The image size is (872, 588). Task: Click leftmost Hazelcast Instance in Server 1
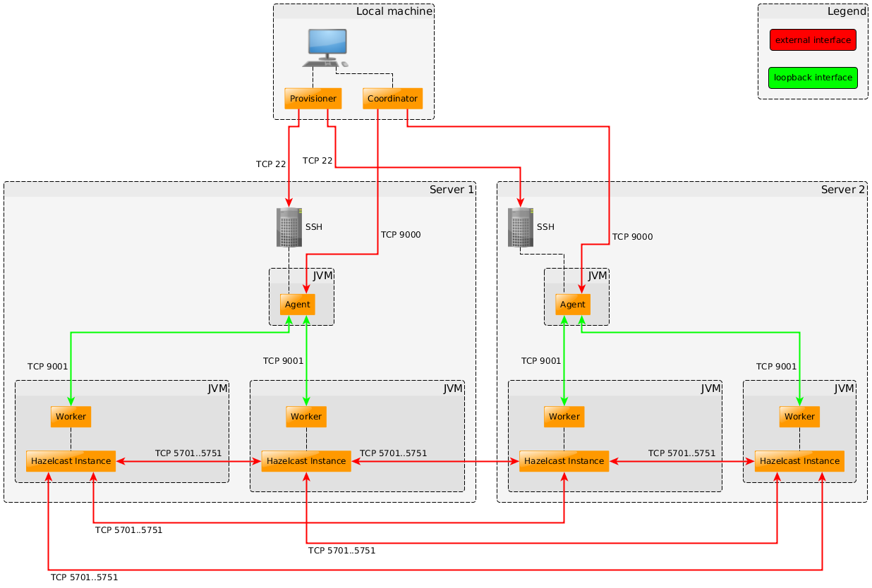tap(71, 461)
